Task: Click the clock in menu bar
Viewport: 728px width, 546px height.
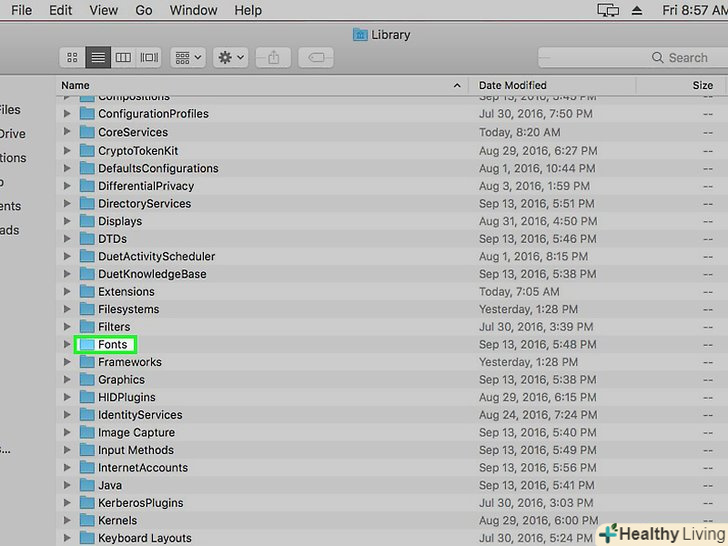Action: coord(695,10)
